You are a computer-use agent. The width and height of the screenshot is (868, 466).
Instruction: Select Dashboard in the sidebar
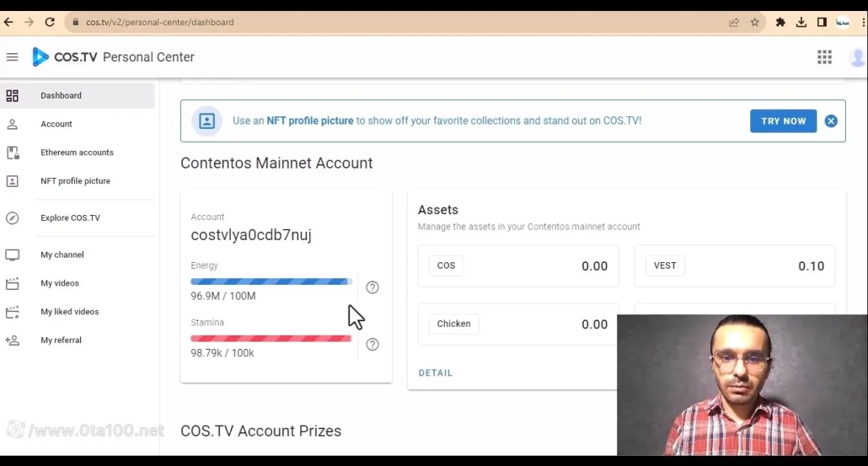click(x=62, y=95)
